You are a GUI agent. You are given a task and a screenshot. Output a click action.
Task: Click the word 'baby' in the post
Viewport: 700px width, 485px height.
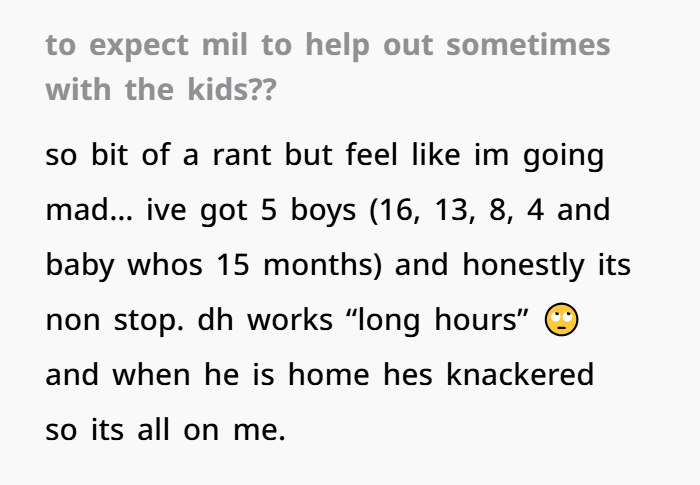(x=80, y=265)
